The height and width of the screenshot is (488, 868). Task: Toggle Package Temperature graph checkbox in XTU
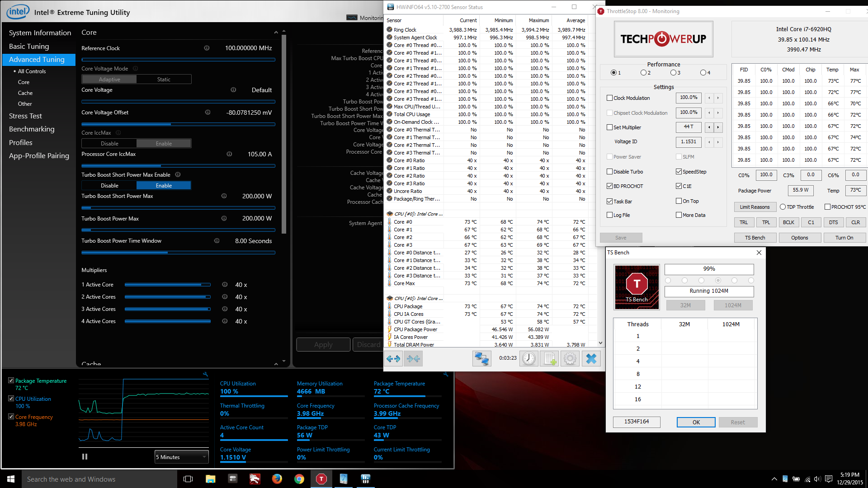pos(11,380)
